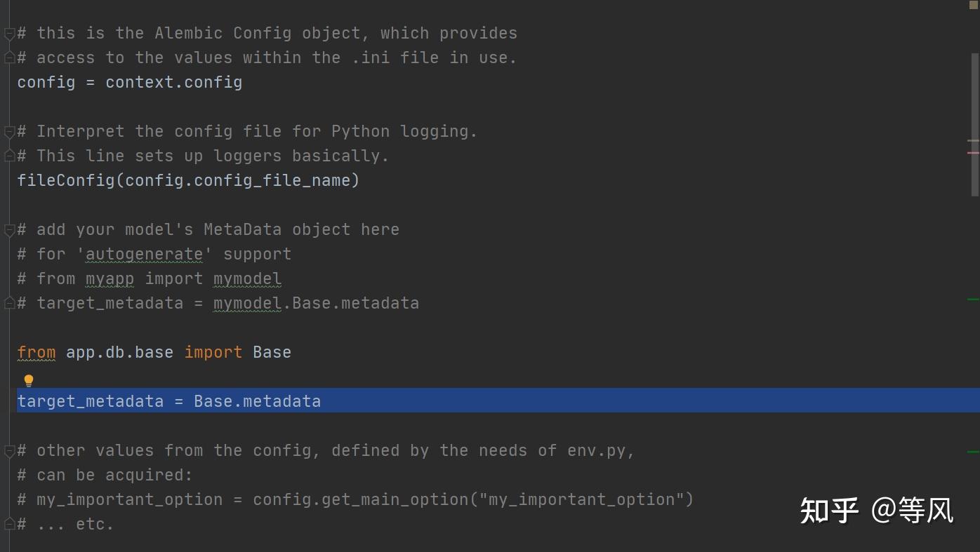Click the yellow warning stripe marker
Image resolution: width=980 pixels, height=552 pixels.
pos(973,141)
